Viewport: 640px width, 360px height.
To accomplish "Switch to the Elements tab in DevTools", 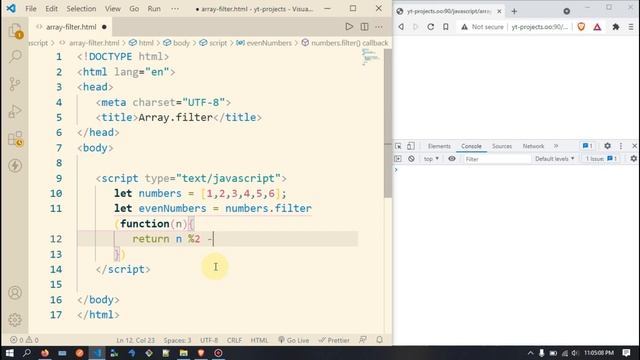I will click(x=439, y=146).
